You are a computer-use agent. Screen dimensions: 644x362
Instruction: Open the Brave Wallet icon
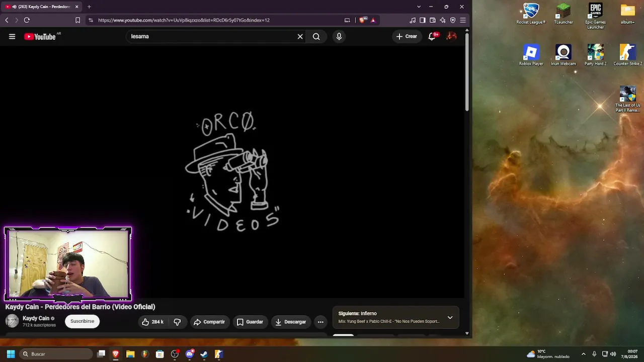click(x=433, y=20)
